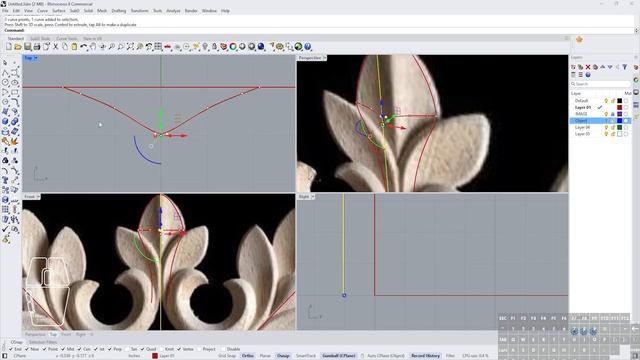Open the Perspective viewport title dropdown
640x360 pixels.
325,58
